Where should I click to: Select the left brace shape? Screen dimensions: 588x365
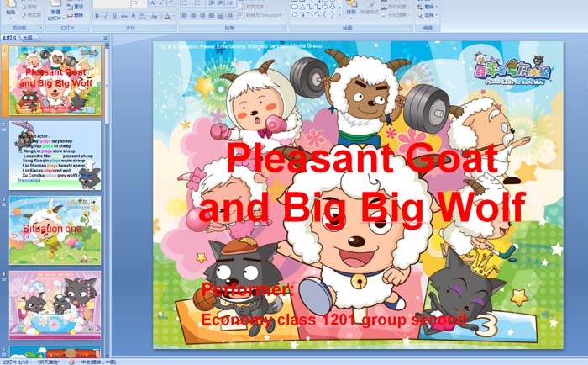point(325,14)
